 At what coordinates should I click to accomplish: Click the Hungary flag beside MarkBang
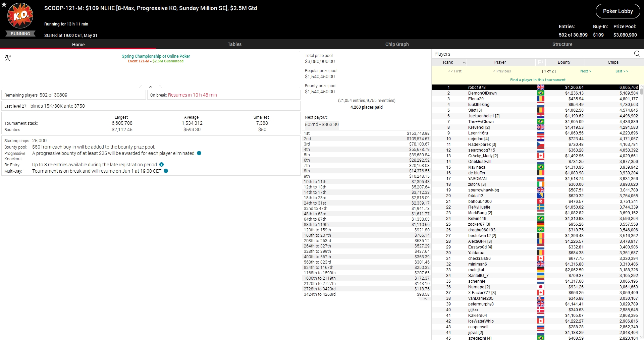[x=540, y=213]
